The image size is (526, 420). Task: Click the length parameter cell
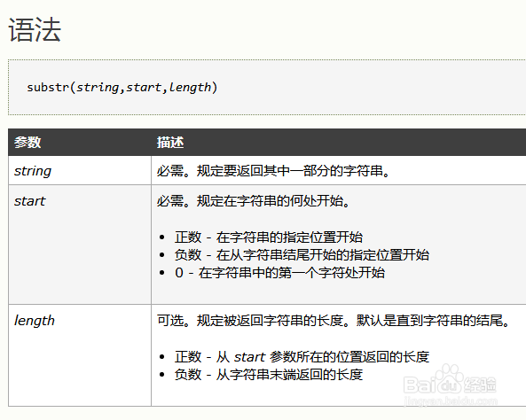80,355
